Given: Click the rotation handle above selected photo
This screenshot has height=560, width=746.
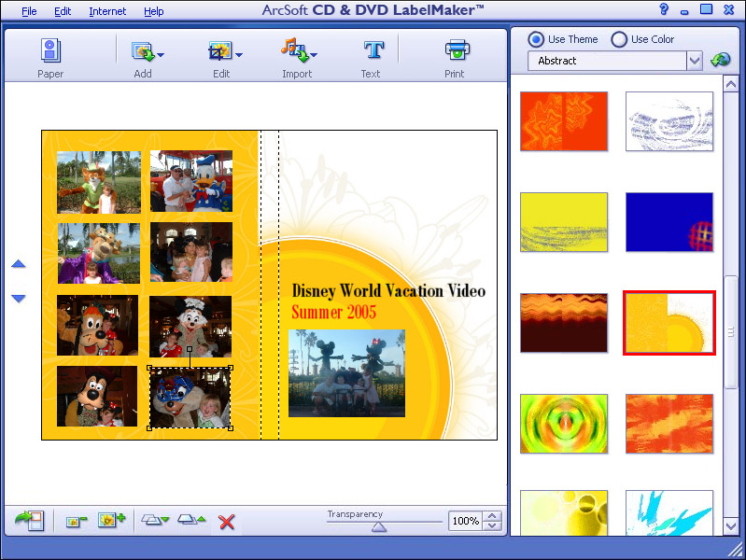Looking at the screenshot, I should click(190, 349).
